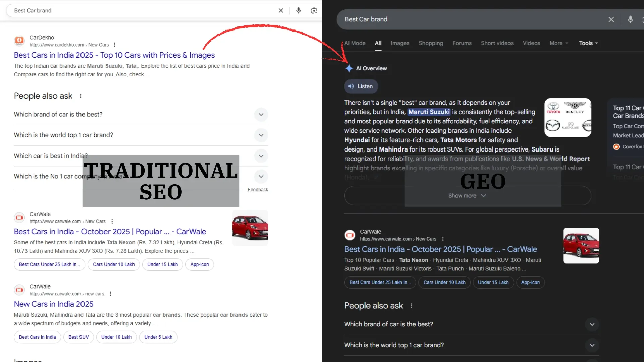Expand 'Which brand of car is the best?' question
Screen dimensions: 644x362
(x=261, y=115)
